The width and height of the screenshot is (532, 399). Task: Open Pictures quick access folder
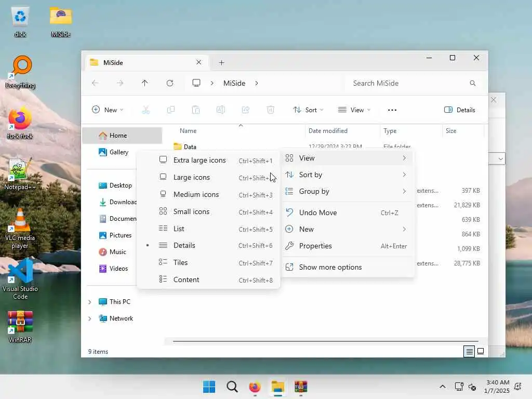pyautogui.click(x=115, y=235)
